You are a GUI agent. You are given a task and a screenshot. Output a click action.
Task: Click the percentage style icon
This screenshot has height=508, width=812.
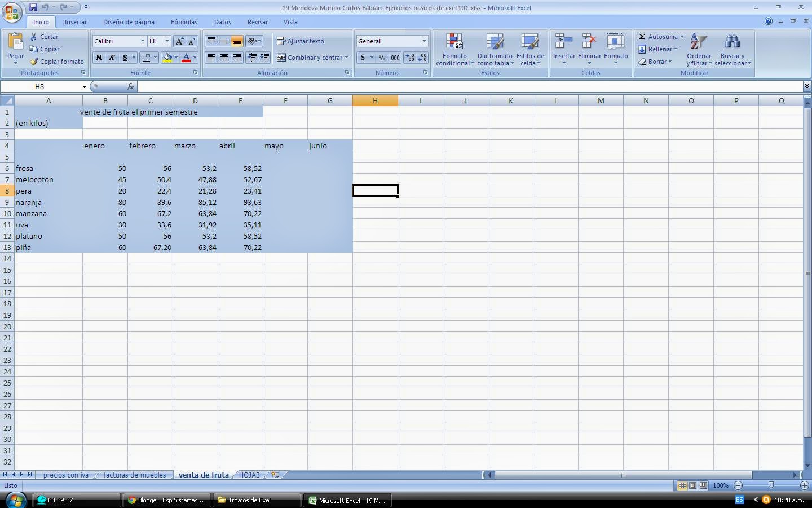pyautogui.click(x=381, y=57)
